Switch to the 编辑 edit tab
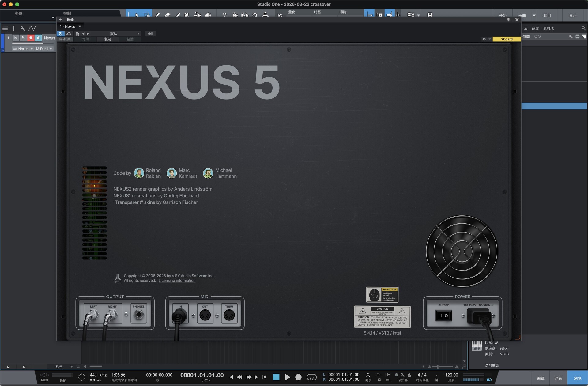This screenshot has height=386, width=588. pos(541,378)
